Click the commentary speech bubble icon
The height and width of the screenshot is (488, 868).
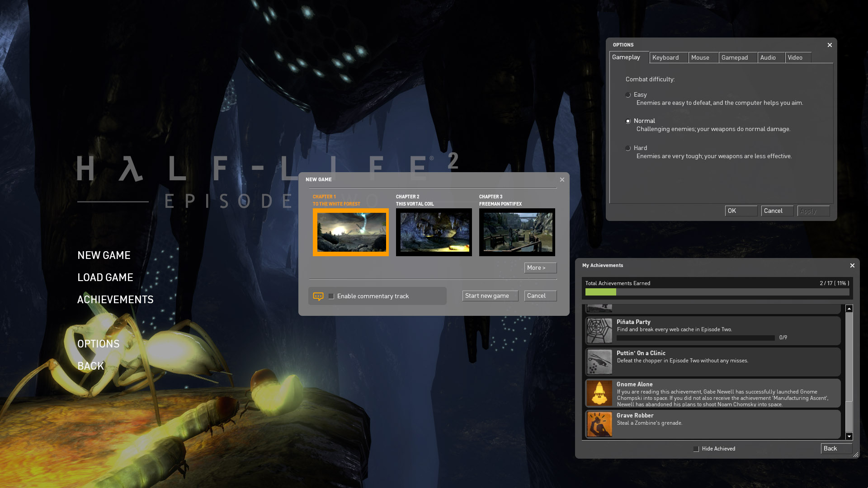[x=318, y=296]
